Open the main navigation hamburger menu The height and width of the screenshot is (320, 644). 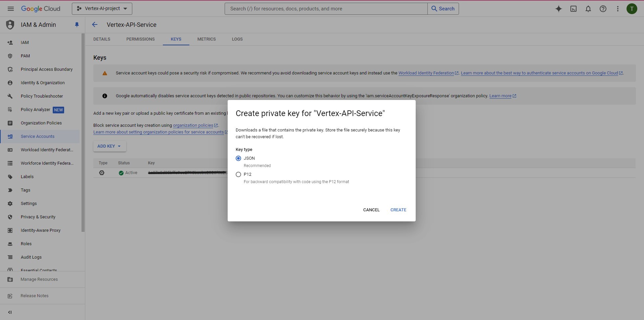(x=11, y=9)
